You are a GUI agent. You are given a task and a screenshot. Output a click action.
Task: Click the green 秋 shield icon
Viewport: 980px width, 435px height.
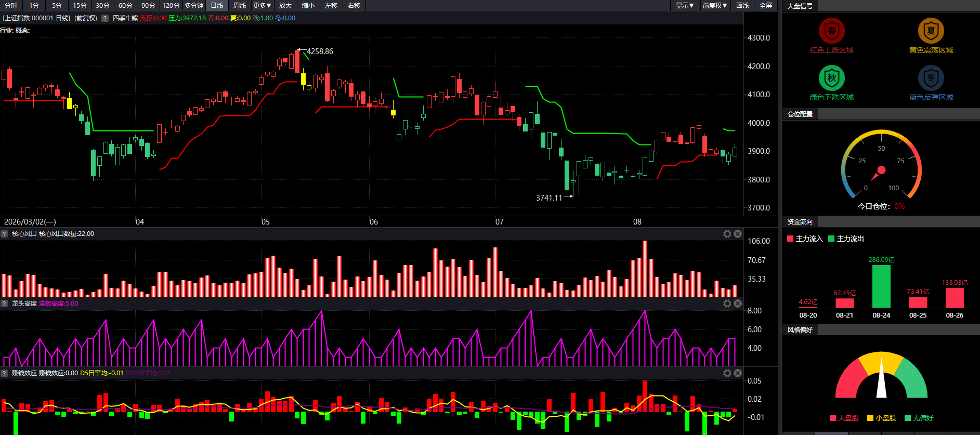tap(832, 78)
